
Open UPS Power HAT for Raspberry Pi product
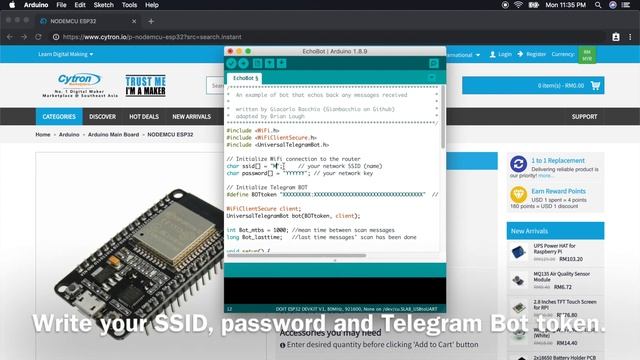(554, 249)
